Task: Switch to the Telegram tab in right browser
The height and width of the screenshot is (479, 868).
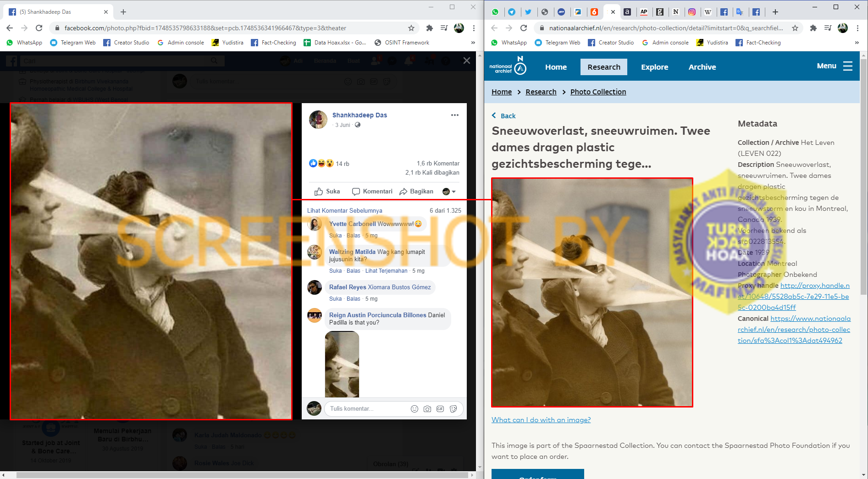Action: [512, 12]
